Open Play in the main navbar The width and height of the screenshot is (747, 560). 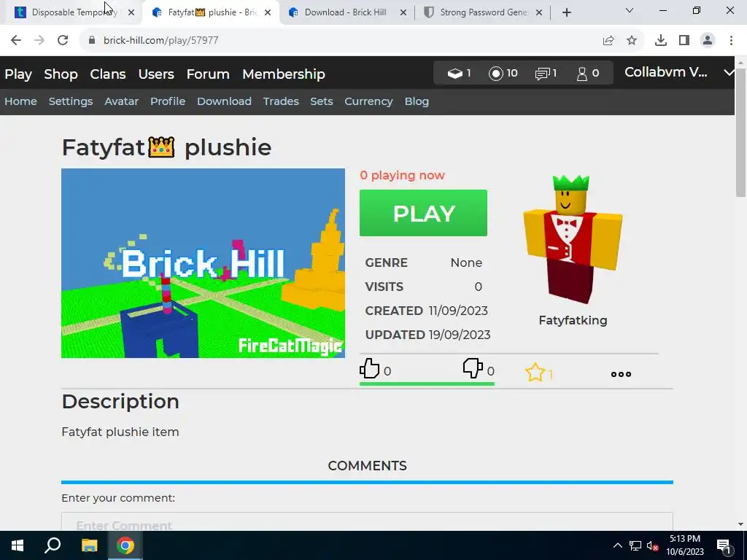coord(18,74)
